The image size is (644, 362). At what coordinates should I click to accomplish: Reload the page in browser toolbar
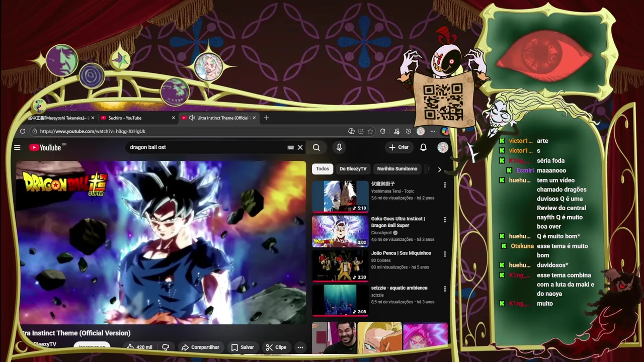pos(23,131)
